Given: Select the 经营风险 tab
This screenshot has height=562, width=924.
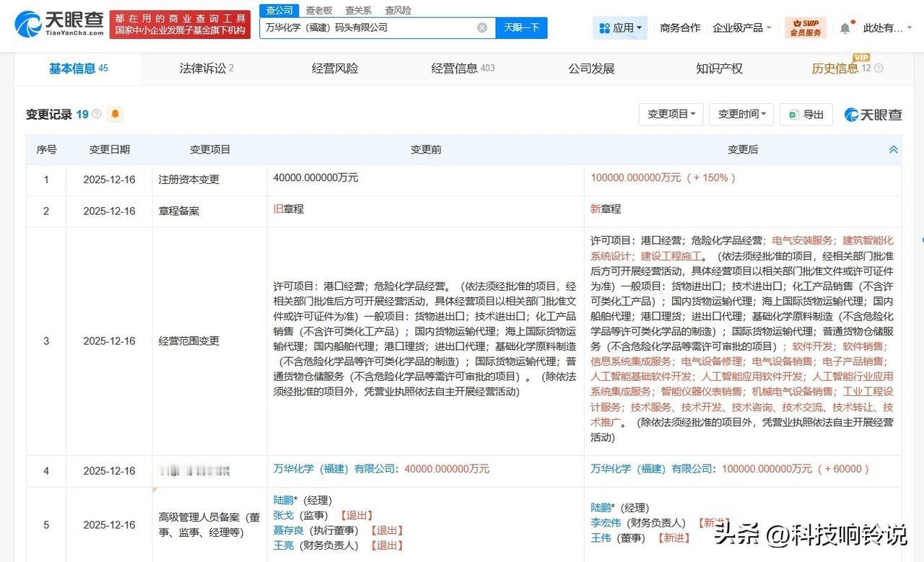Looking at the screenshot, I should [x=335, y=69].
